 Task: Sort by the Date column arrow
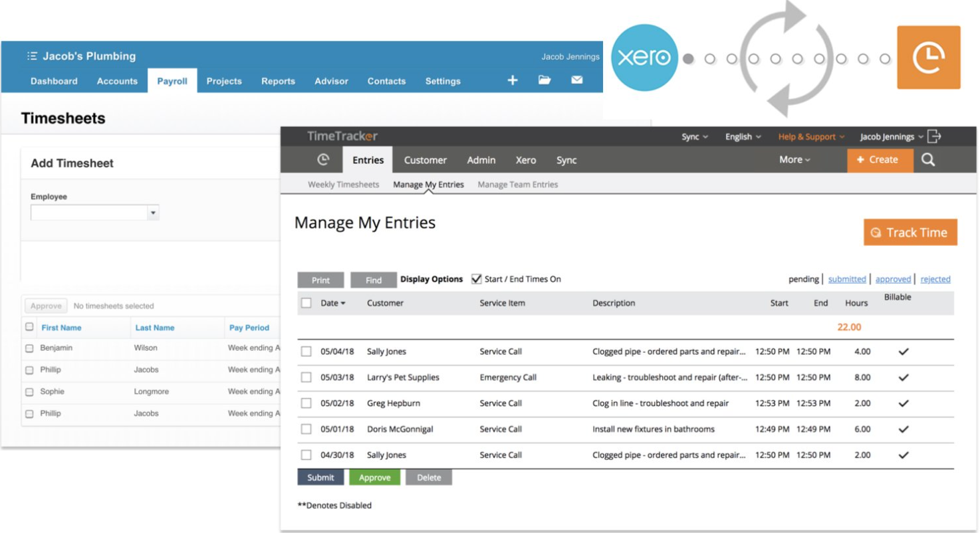[343, 304]
